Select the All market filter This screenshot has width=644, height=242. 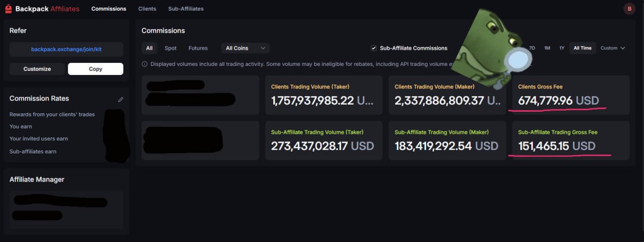click(x=149, y=48)
